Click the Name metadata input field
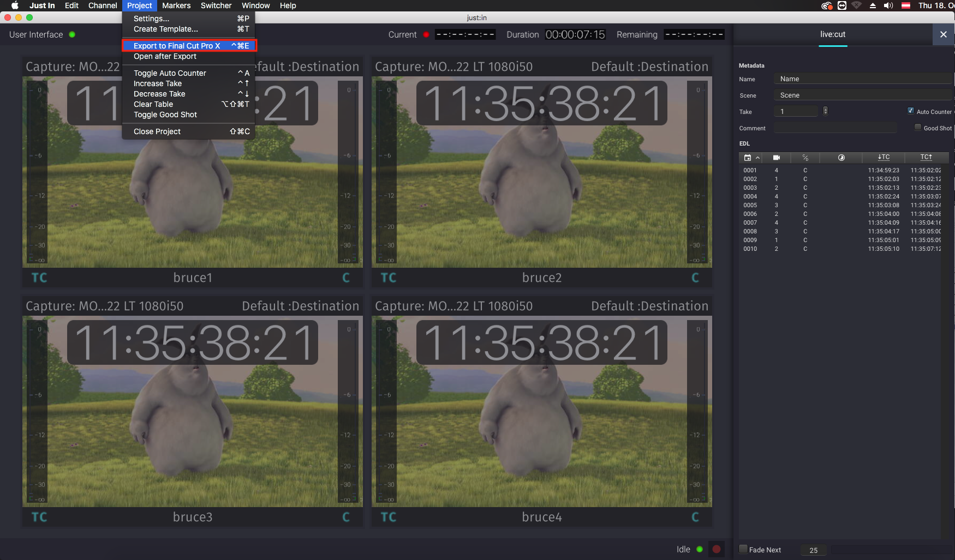This screenshot has height=560, width=955. 863,79
